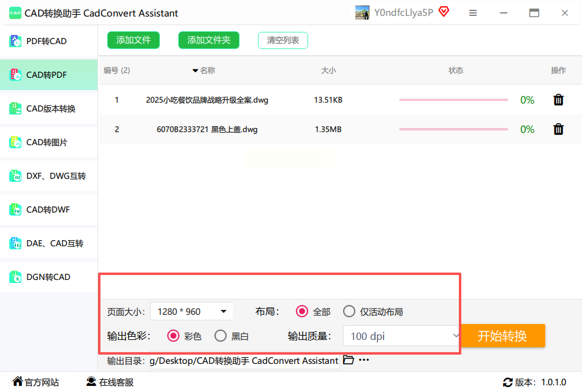Click the three-dot output directory button
The height and width of the screenshot is (392, 582).
pyautogui.click(x=364, y=360)
